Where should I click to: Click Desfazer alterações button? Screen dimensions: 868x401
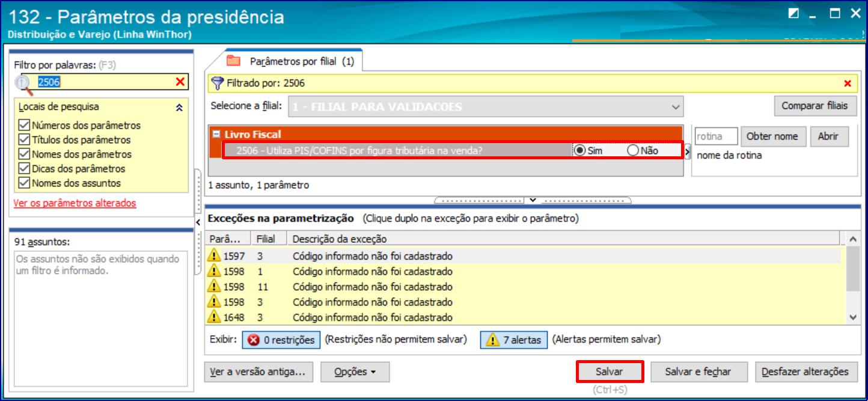805,372
